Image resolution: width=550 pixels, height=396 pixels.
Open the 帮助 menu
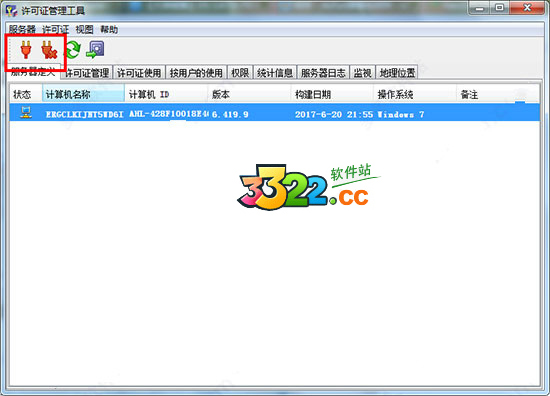click(109, 29)
